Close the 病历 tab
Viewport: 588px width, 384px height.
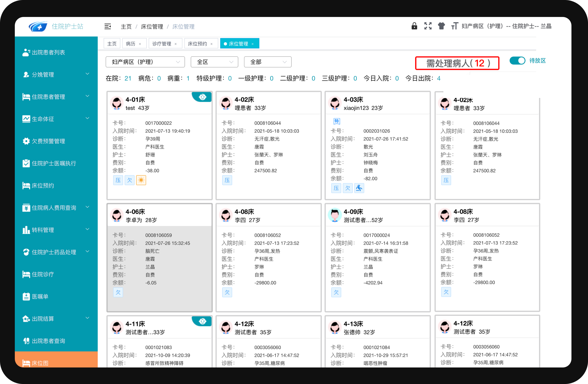[x=140, y=44]
